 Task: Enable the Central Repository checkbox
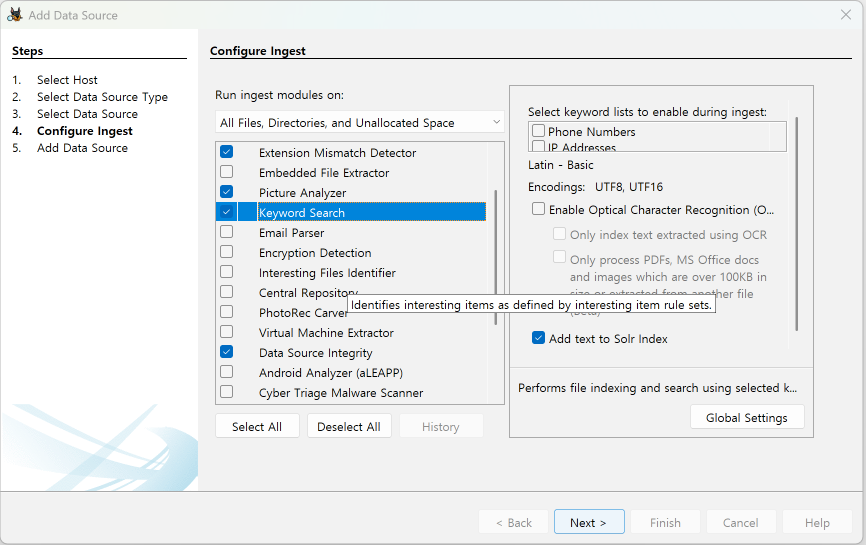point(226,292)
